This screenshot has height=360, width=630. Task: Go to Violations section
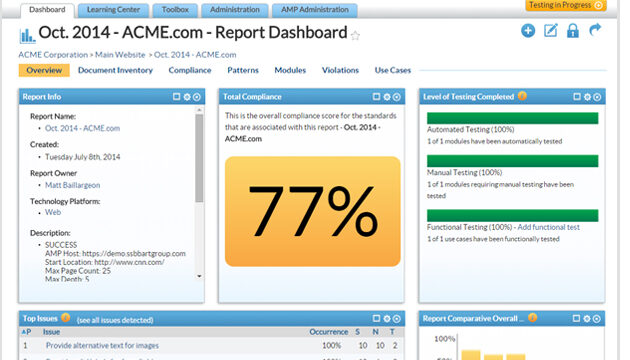pyautogui.click(x=340, y=70)
